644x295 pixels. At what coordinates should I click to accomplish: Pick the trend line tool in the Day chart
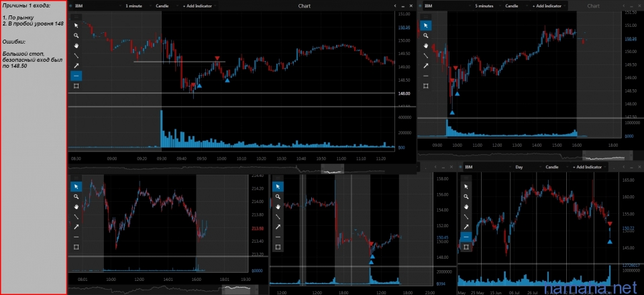tap(466, 217)
